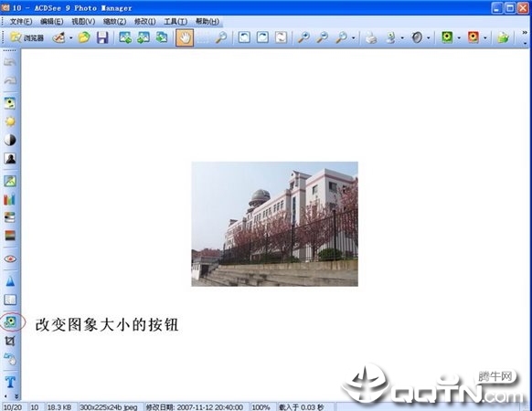Screen dimensions: 532x411
Task: Click the open folder icon
Action: point(84,37)
